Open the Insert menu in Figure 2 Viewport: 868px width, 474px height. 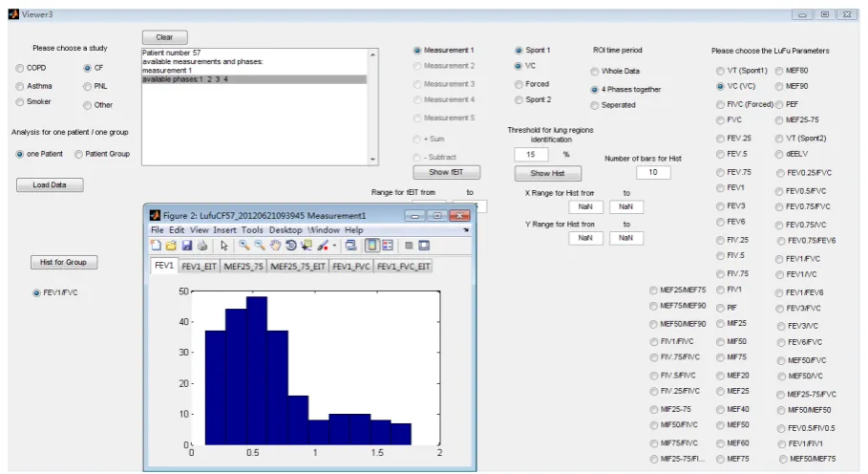(224, 229)
